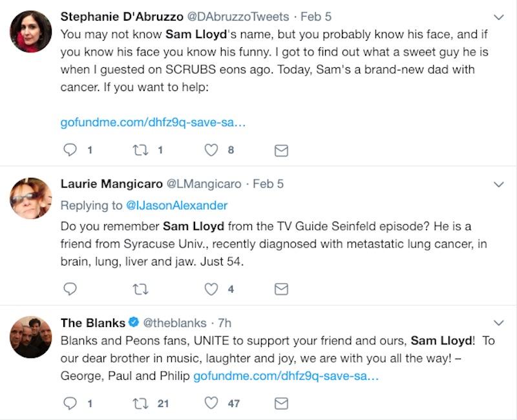Viewport: 517px width, 420px height.
Task: Open The Blanks' profile avatar
Action: click(x=31, y=337)
